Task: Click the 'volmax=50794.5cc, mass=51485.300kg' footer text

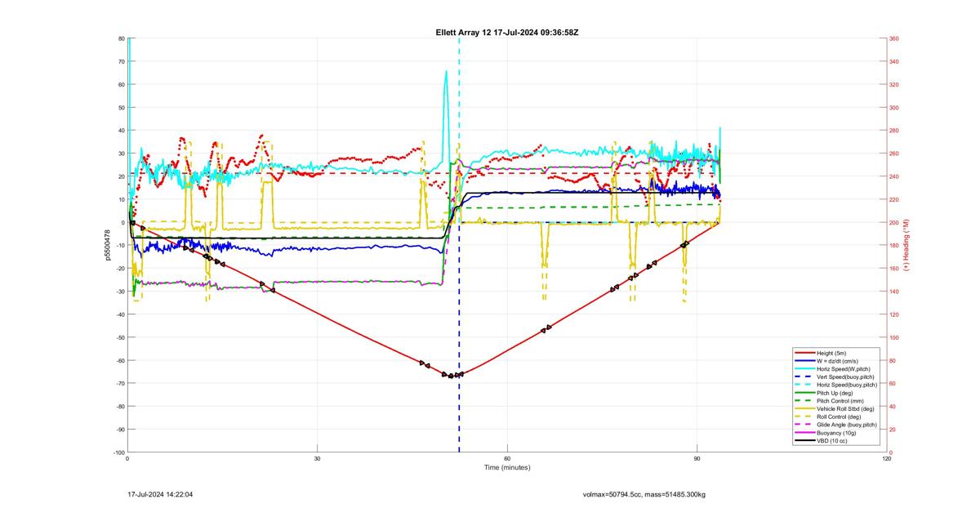Action: coord(644,494)
